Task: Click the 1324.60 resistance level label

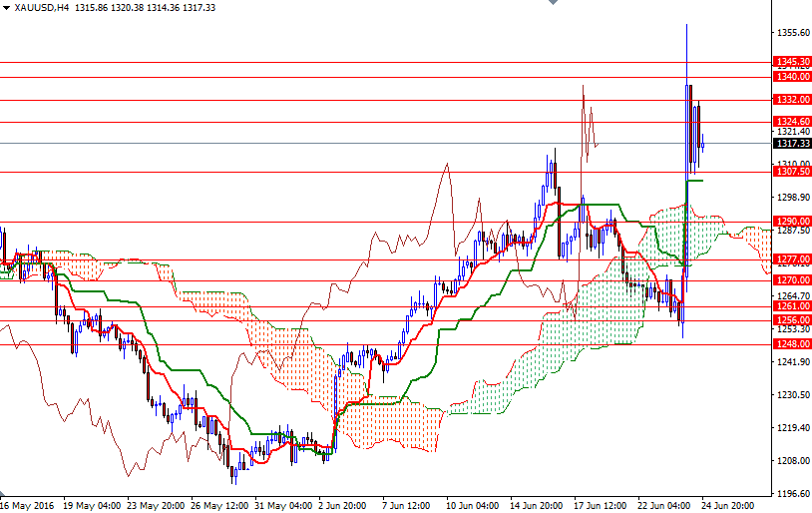Action: coord(791,121)
